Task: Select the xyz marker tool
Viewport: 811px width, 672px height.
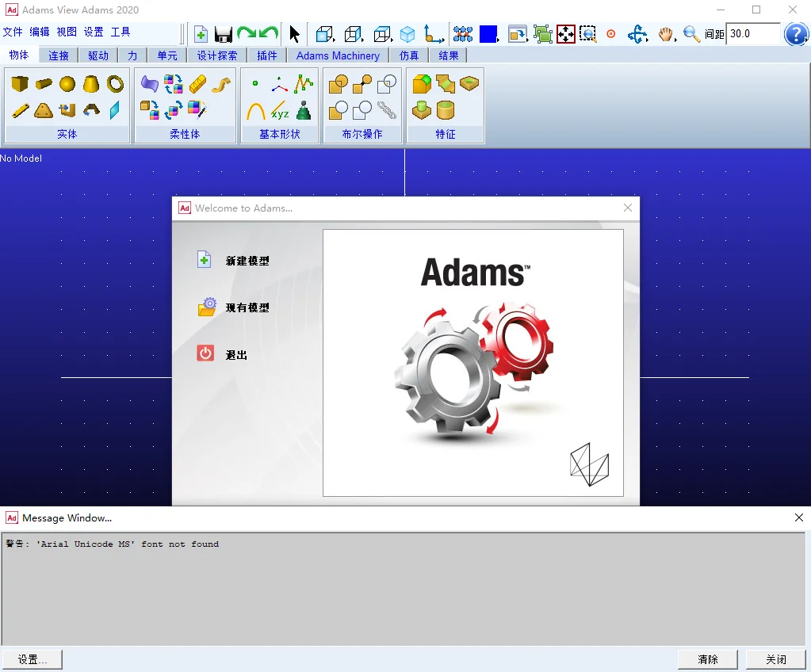Action: (280, 111)
